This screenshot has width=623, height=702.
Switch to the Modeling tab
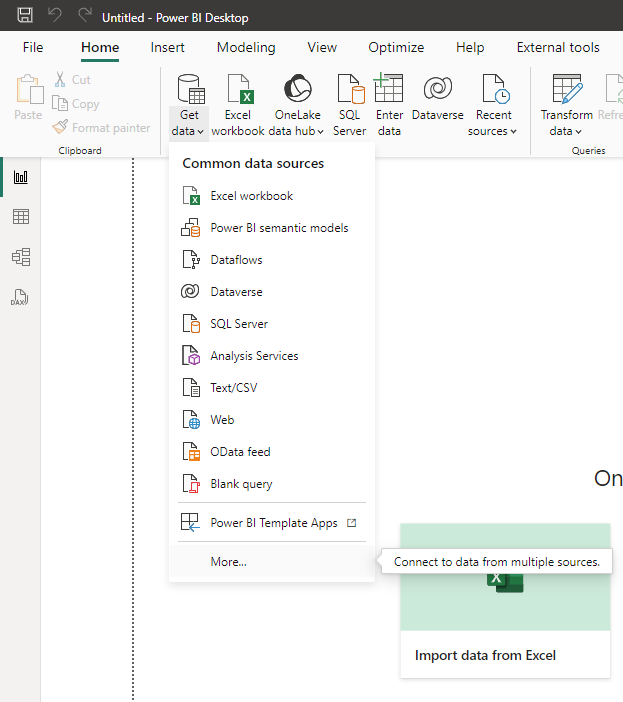click(x=246, y=47)
